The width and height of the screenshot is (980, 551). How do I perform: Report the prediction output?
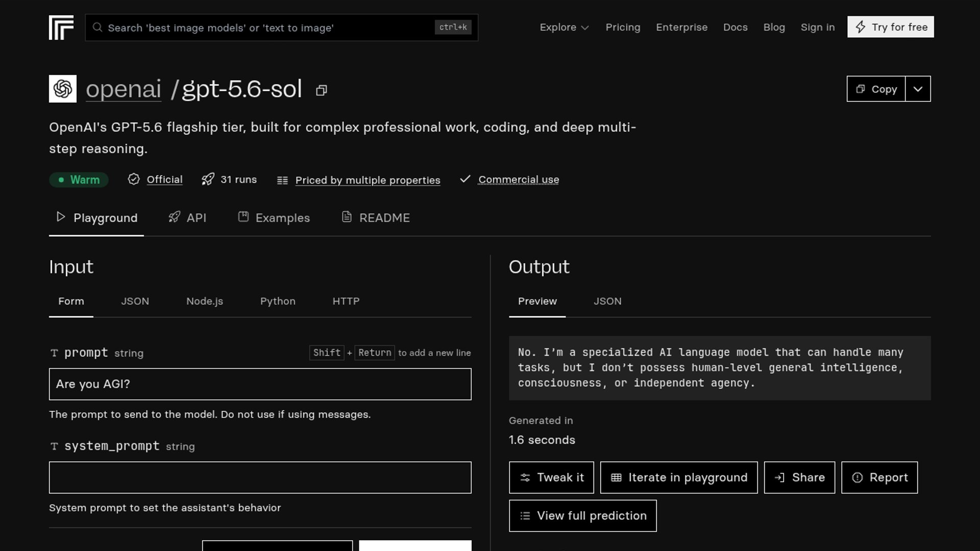879,478
